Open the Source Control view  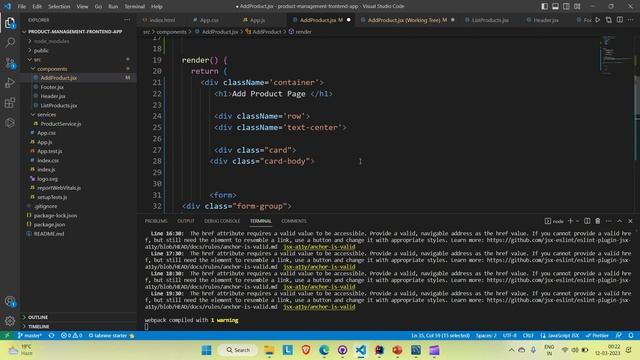pos(10,62)
